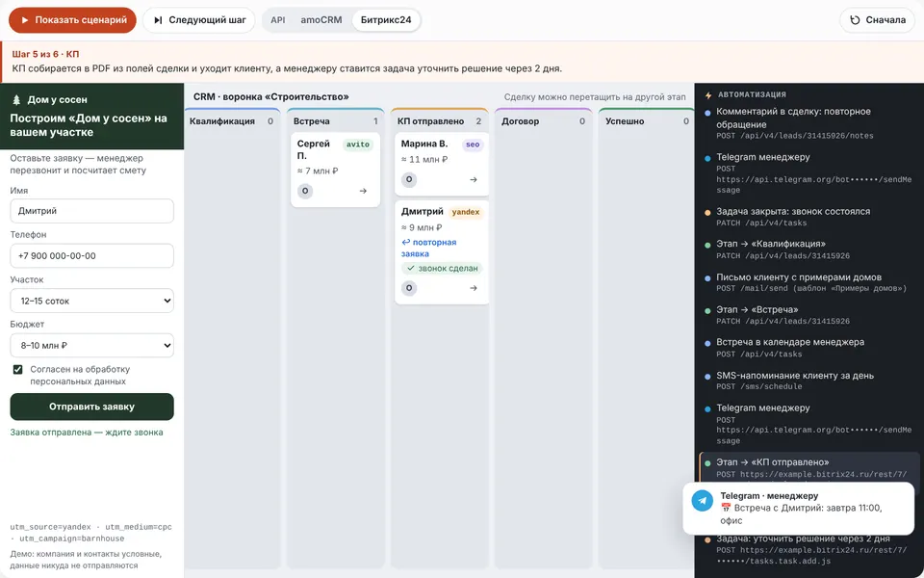The image size is (924, 578).
Task: Click the Telegram icon in the notification popup
Action: click(703, 501)
